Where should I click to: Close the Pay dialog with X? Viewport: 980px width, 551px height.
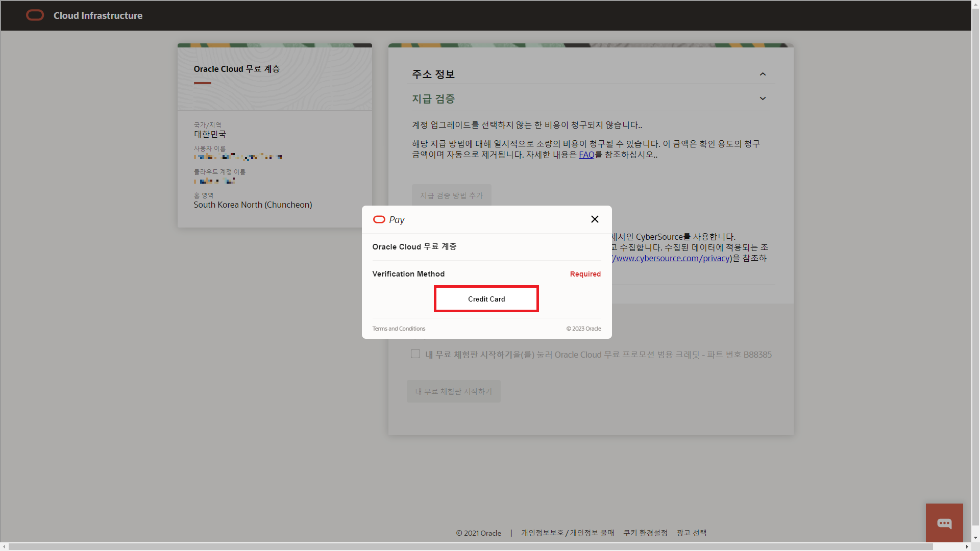click(595, 219)
